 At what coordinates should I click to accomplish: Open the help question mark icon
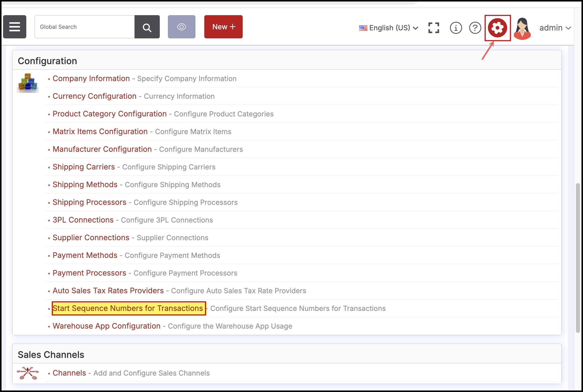pos(475,28)
